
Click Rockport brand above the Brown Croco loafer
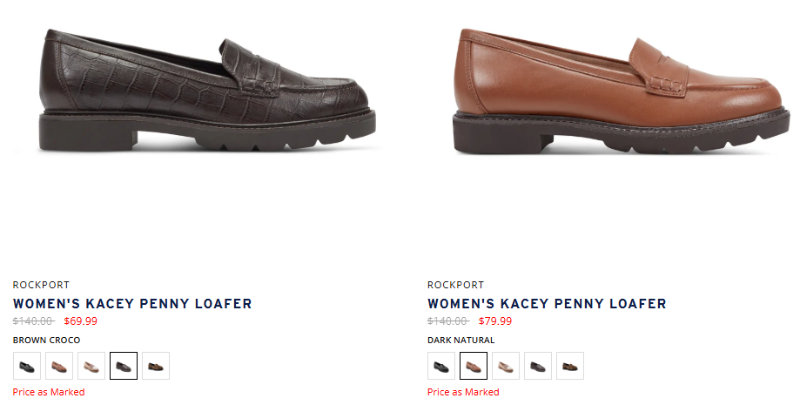coord(41,285)
